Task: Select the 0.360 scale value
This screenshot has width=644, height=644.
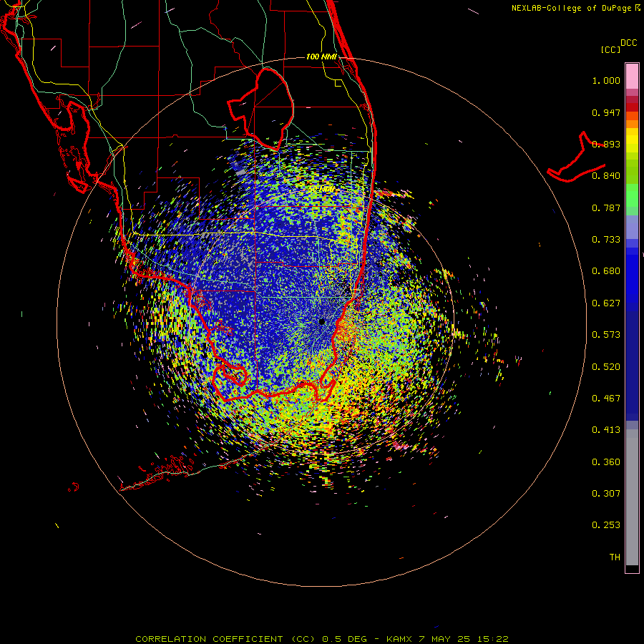Action: pyautogui.click(x=606, y=462)
